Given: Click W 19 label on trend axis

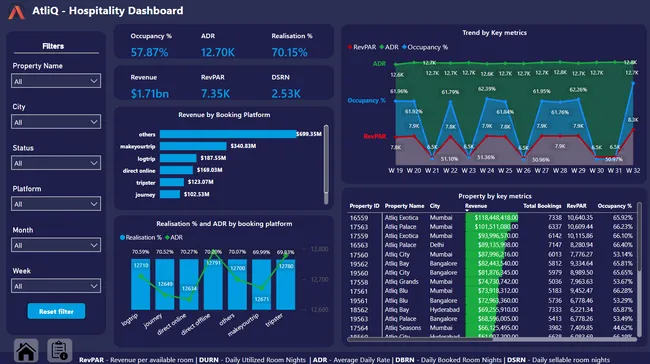Looking at the screenshot, I should click(x=395, y=170).
